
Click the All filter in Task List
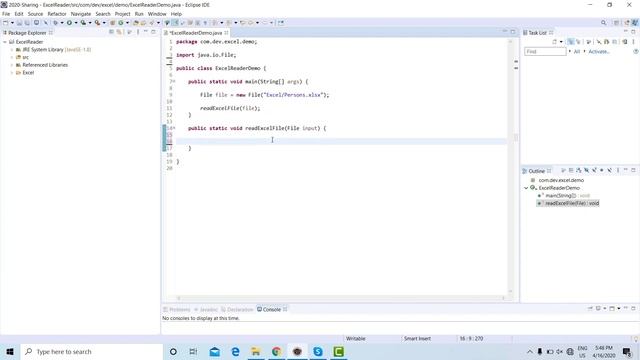click(x=577, y=52)
